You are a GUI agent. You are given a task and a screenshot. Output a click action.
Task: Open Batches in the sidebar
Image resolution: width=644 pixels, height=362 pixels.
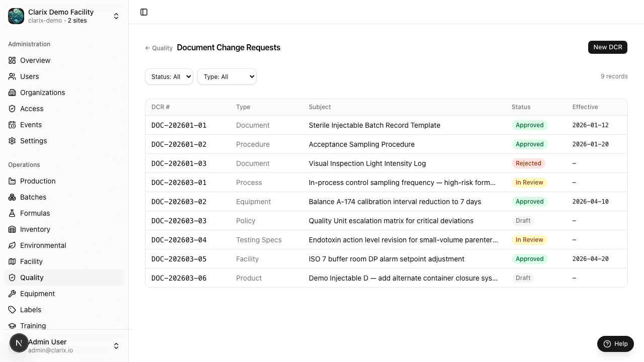pos(64,197)
